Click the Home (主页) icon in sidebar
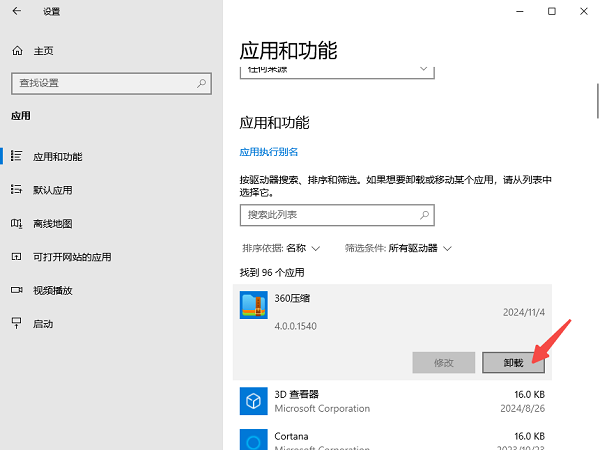The width and height of the screenshot is (600, 450). [x=17, y=50]
